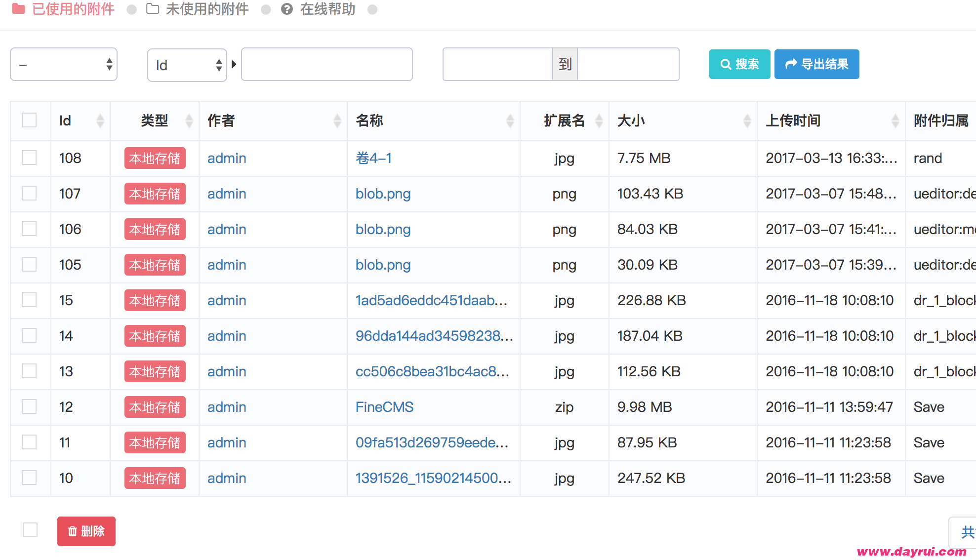Screen dimensions: 976x560
Task: Toggle the select-all checkbox in table header
Action: click(29, 120)
